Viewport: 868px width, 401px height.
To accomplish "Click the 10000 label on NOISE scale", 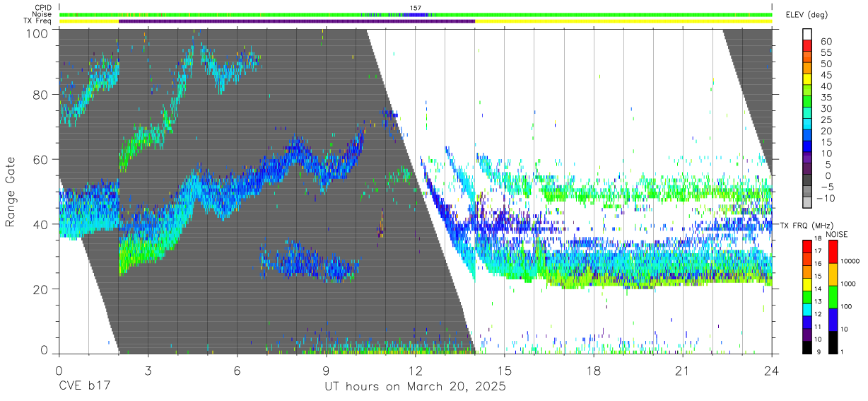I will 850,261.
